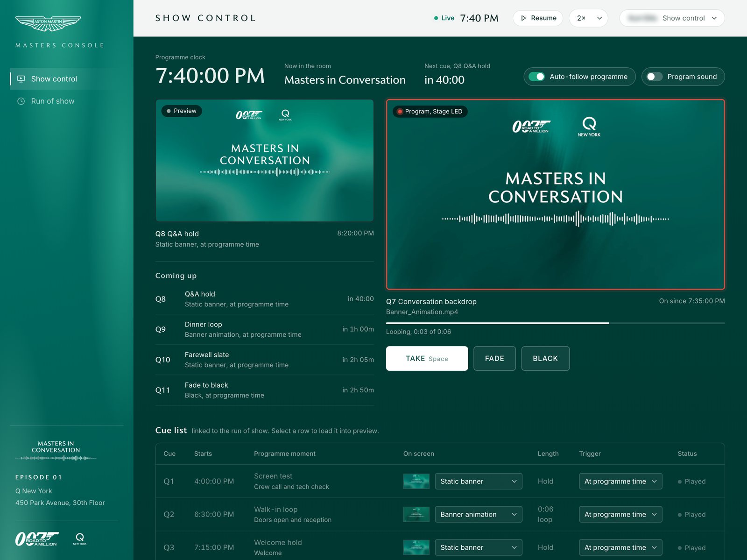Click the 007 Road to a Million sidebar logo
This screenshot has width=747, height=560.
tap(36, 539)
